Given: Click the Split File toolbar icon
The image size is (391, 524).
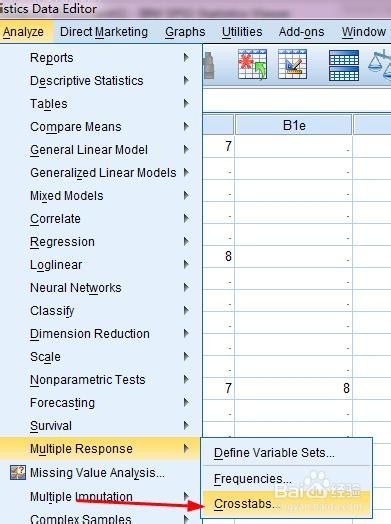Looking at the screenshot, I should click(344, 66).
